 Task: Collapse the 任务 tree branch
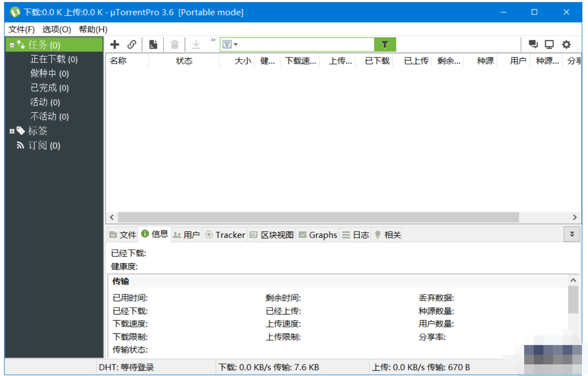pyautogui.click(x=11, y=45)
